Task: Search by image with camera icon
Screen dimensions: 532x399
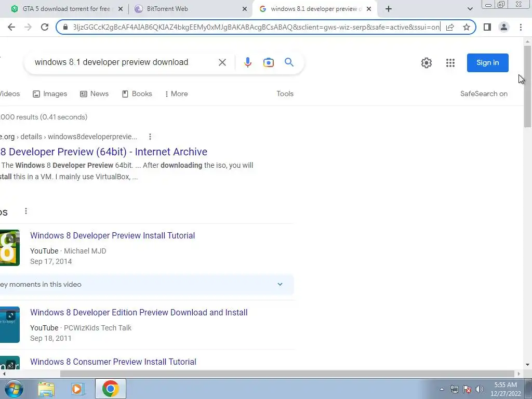Action: tap(269, 62)
